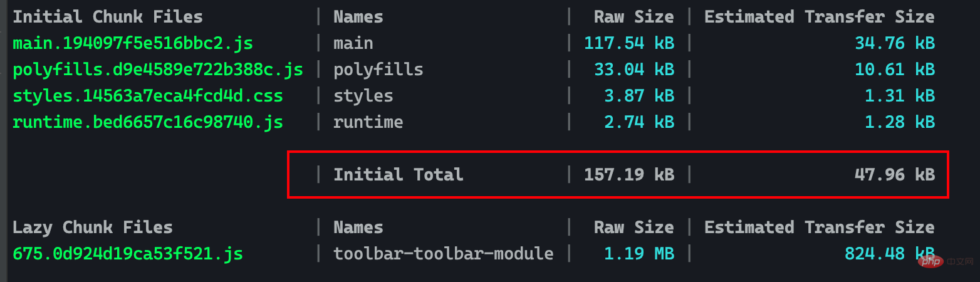Click the 1.19 MB raw size value

pos(639,254)
